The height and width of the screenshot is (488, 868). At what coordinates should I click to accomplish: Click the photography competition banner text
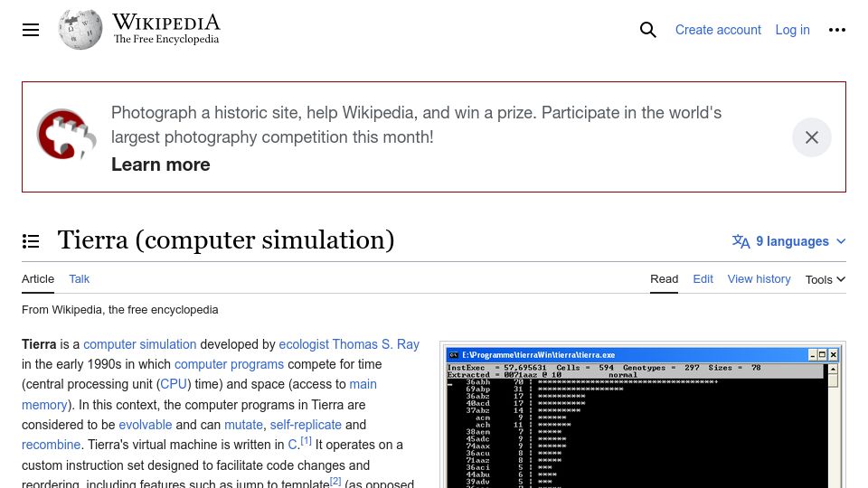click(416, 125)
